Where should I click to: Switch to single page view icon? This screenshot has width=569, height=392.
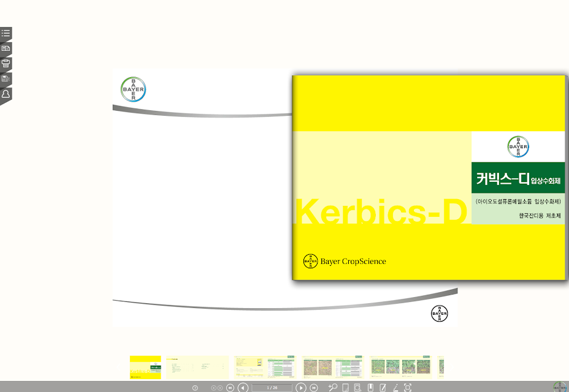pyautogui.click(x=345, y=388)
